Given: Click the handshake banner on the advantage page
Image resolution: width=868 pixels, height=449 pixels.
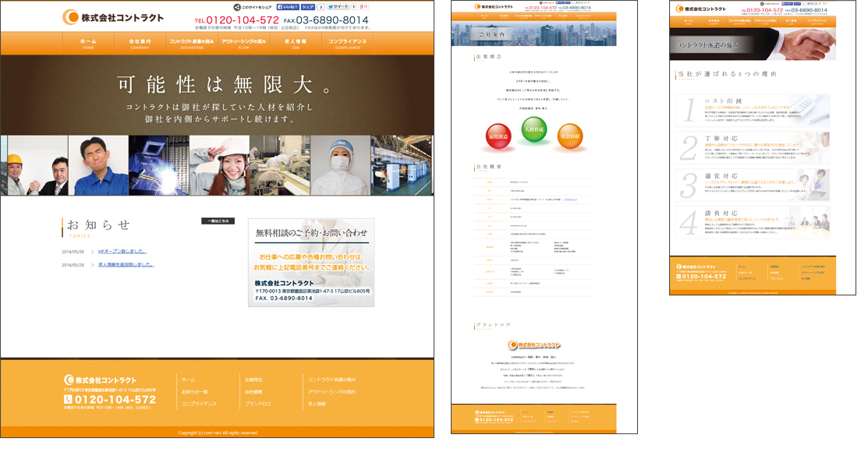Looking at the screenshot, I should 753,44.
